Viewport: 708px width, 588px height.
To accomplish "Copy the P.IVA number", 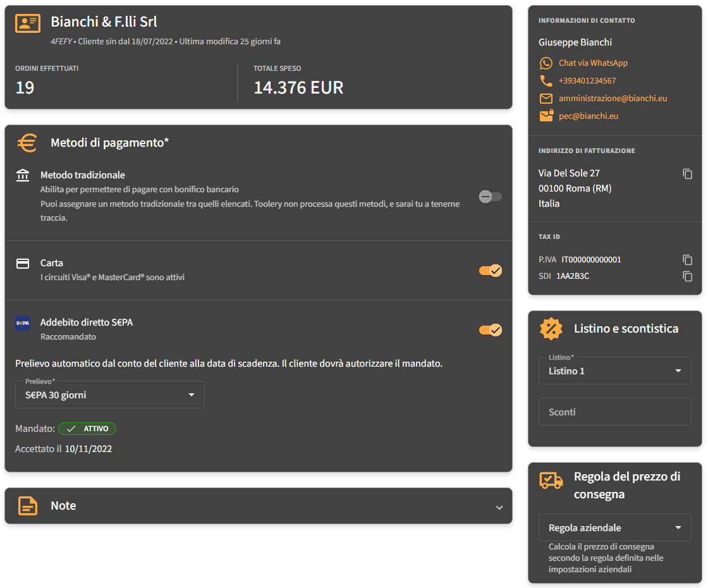I will [688, 260].
